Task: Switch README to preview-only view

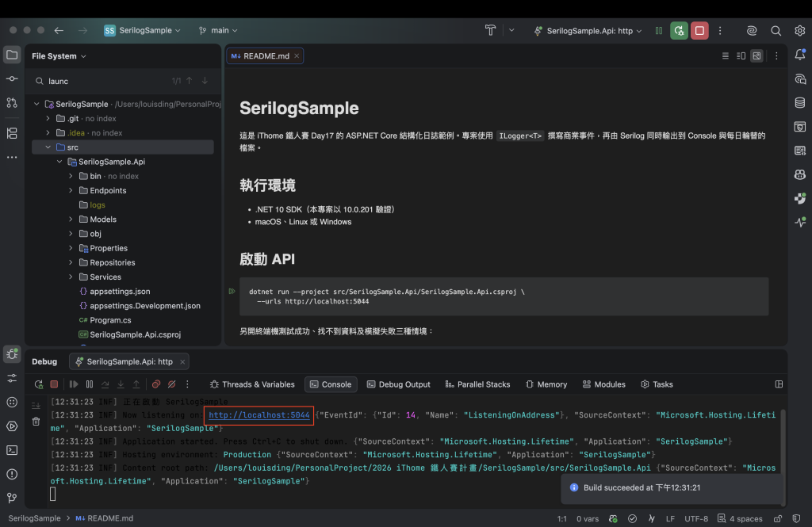Action: [x=757, y=56]
